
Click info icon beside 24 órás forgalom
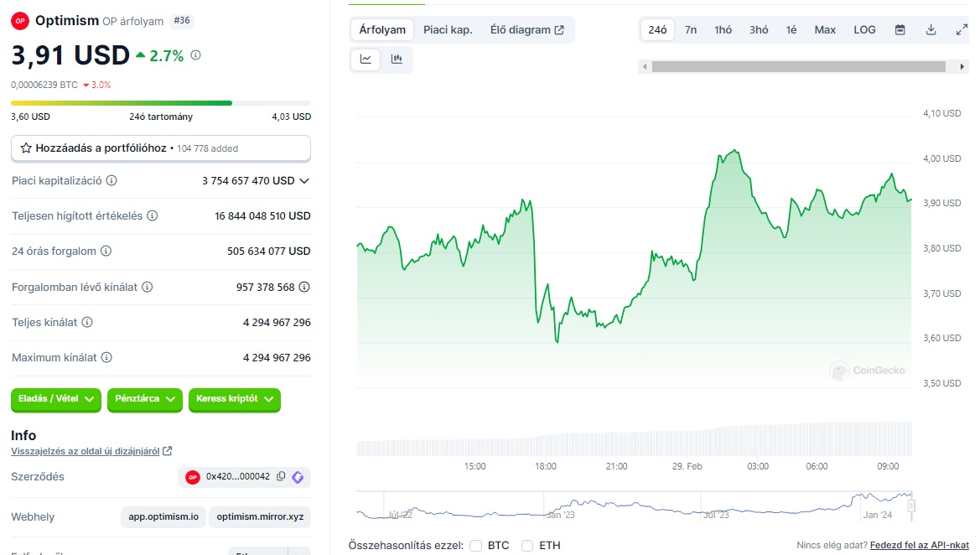point(106,251)
